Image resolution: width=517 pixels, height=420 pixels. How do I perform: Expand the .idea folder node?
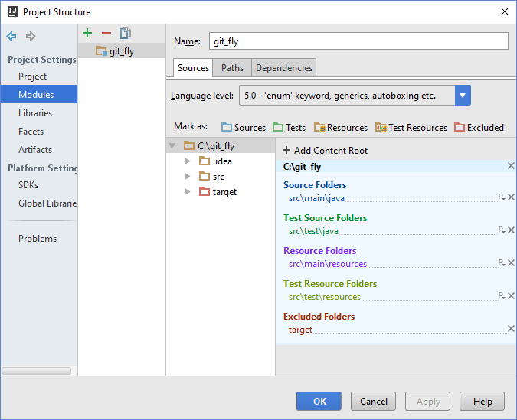(x=188, y=161)
